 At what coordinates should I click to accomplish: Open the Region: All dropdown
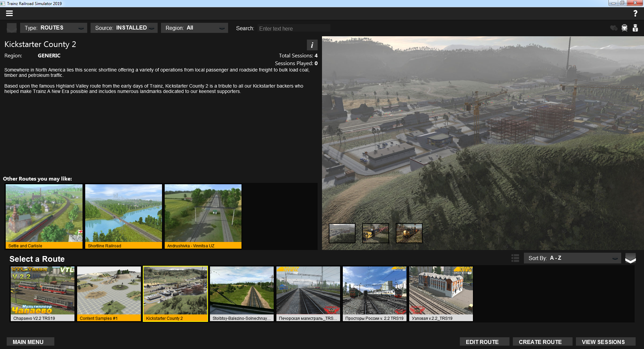(195, 28)
